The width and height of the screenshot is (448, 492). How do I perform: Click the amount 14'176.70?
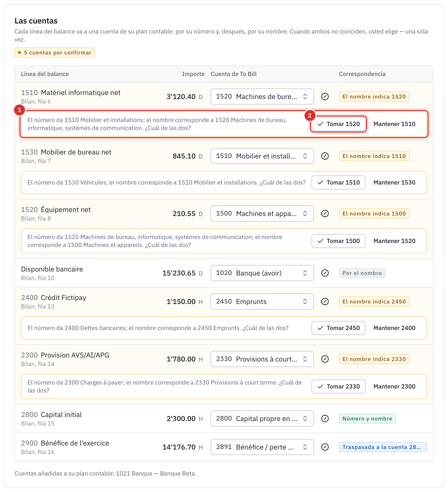179,447
